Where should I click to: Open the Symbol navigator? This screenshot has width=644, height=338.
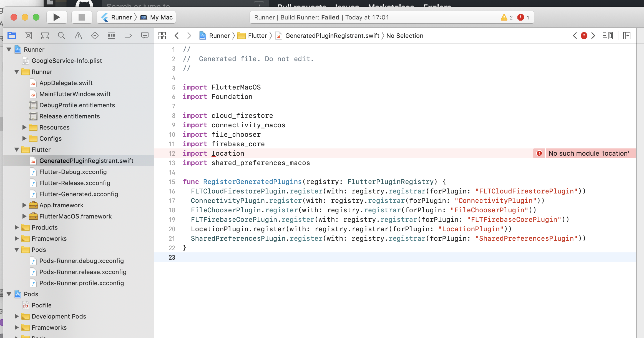pos(45,36)
